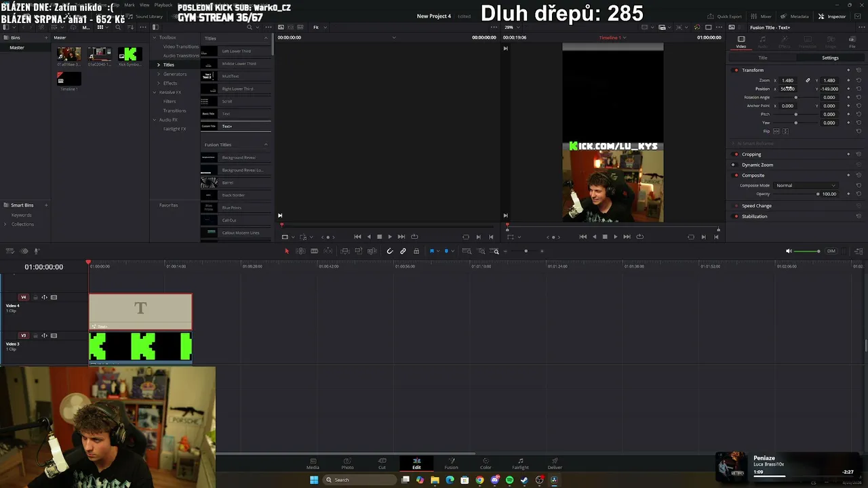Image resolution: width=868 pixels, height=488 pixels.
Task: Adjust the monitor volume slider
Action: 807,251
